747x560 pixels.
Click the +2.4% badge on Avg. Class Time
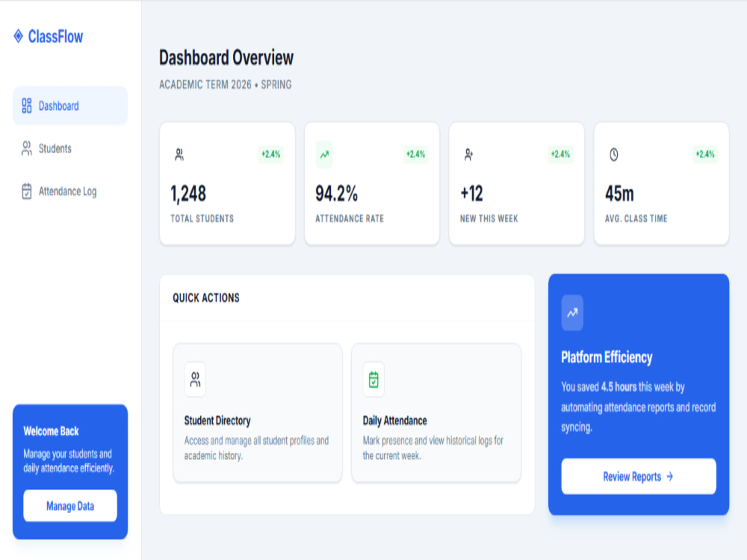point(706,155)
